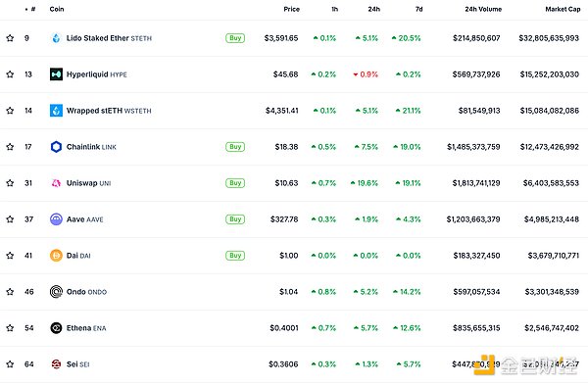Click the Hyperliquid HYPE coin logo
This screenshot has width=588, height=386.
coord(56,74)
